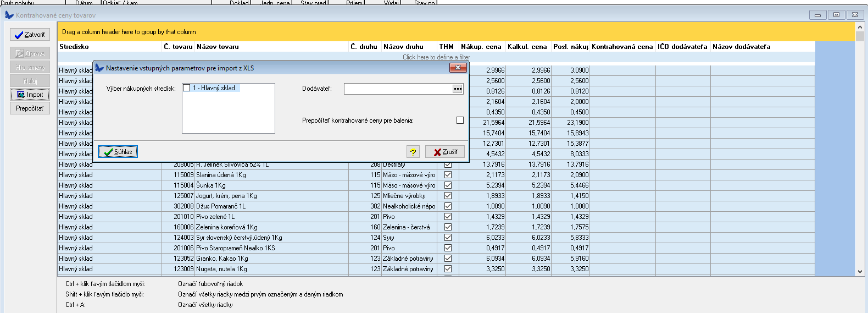Toggle THM checkbox for Slanina údená 1Kg

tap(448, 175)
